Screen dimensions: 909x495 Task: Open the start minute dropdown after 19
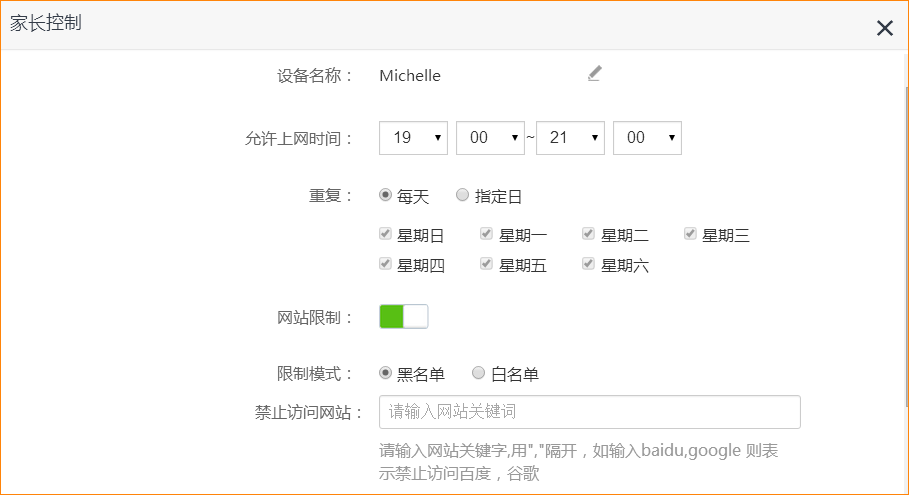tap(490, 138)
